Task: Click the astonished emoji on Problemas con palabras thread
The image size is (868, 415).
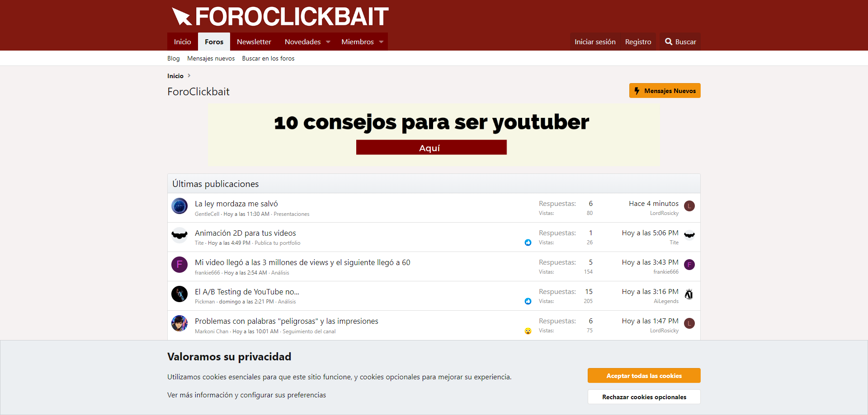Action: 528,331
